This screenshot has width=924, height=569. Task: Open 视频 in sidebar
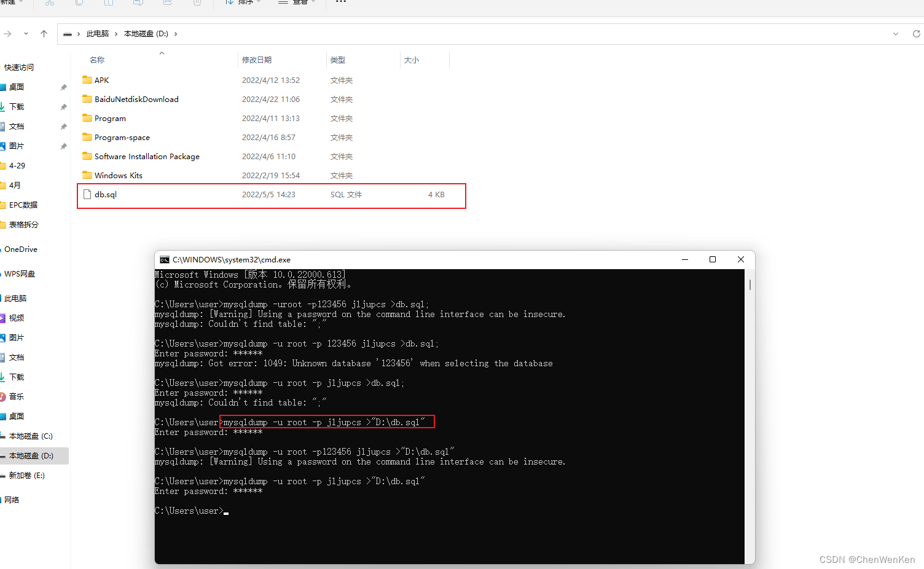(x=17, y=318)
